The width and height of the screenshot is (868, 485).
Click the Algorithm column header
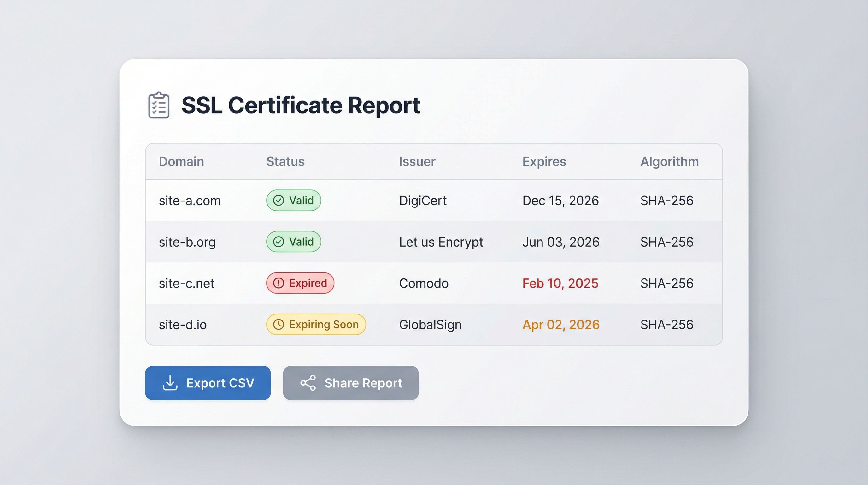click(669, 162)
